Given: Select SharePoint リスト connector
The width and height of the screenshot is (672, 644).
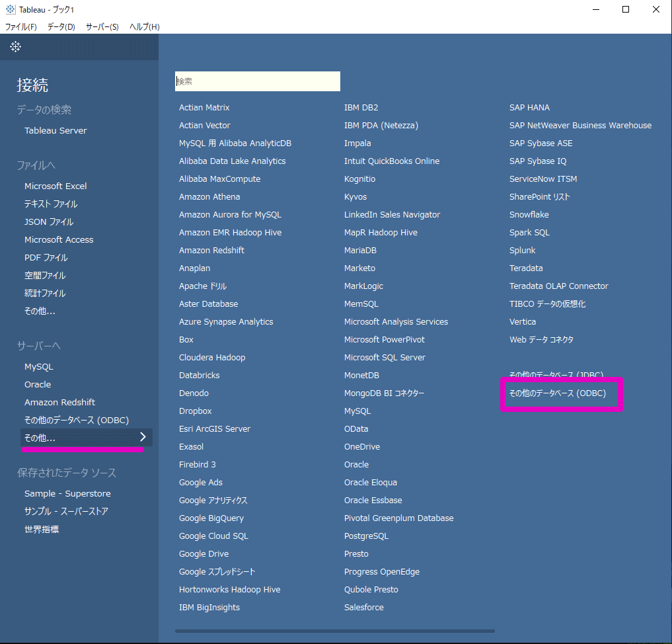Looking at the screenshot, I should pos(540,197).
